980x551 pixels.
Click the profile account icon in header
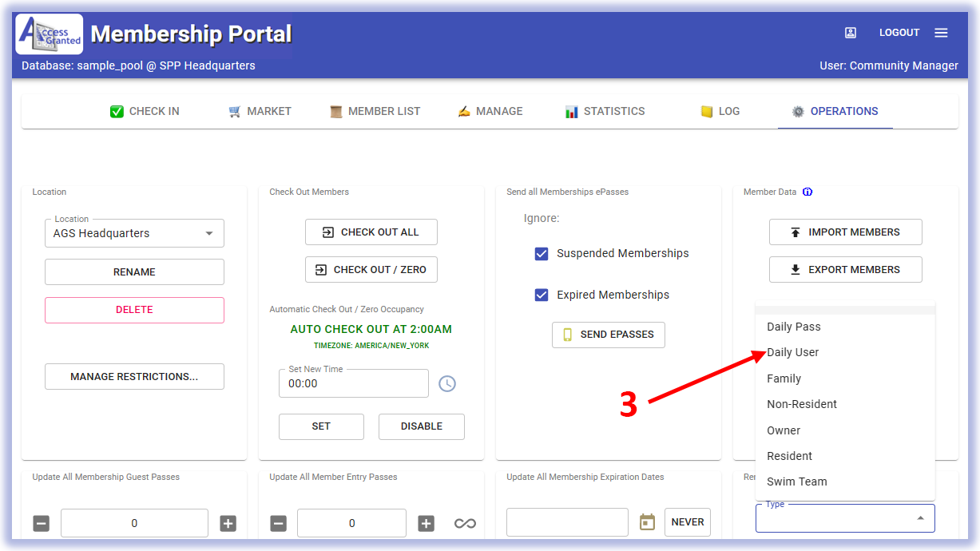click(851, 33)
